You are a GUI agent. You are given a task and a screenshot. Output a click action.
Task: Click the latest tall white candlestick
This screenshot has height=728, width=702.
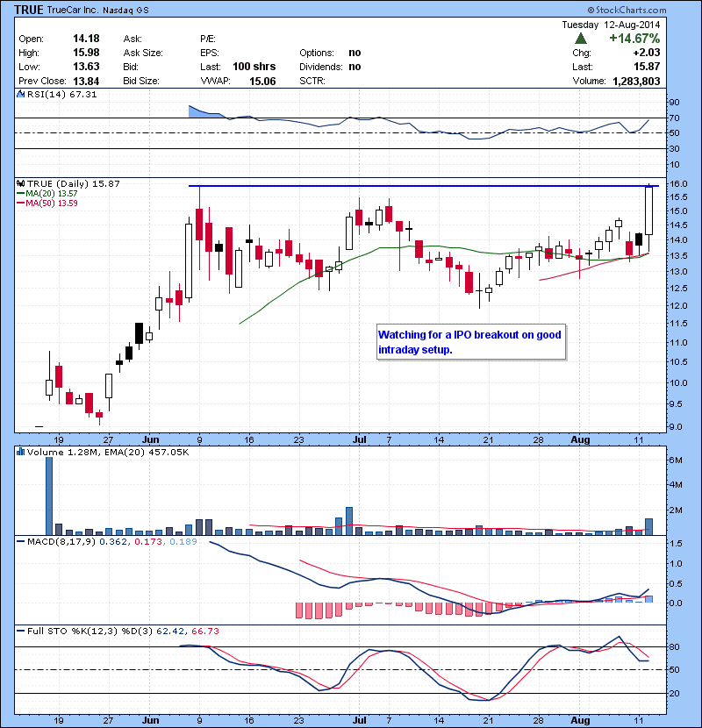pos(649,211)
